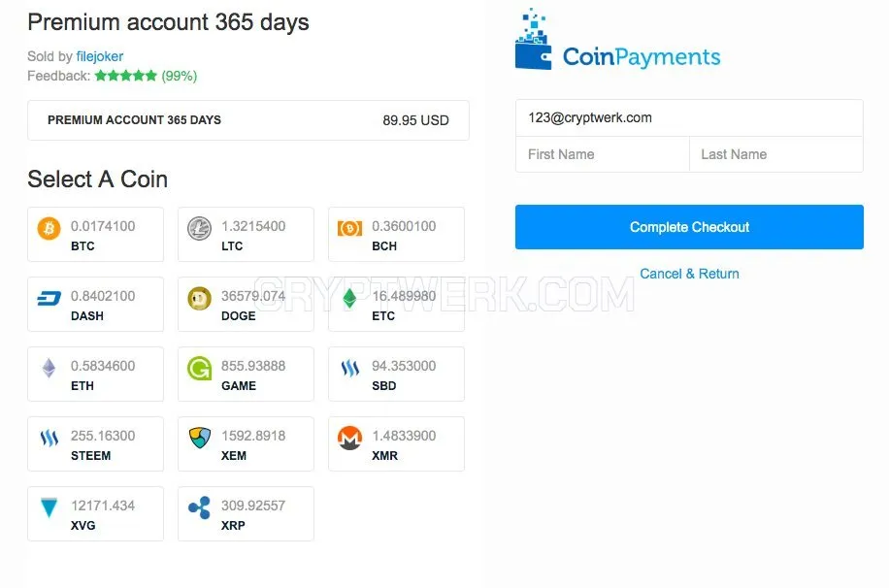
Task: Choose the Steem Dollars SBD option
Action: (x=396, y=375)
